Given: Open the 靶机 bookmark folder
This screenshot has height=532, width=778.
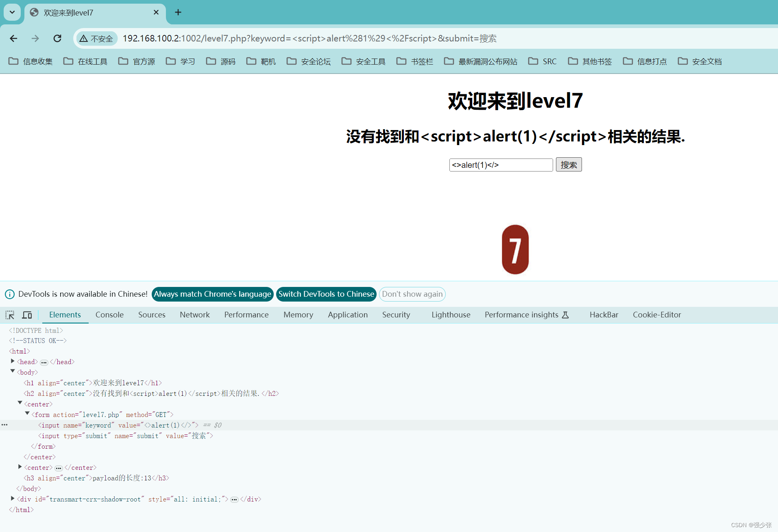Looking at the screenshot, I should 261,61.
